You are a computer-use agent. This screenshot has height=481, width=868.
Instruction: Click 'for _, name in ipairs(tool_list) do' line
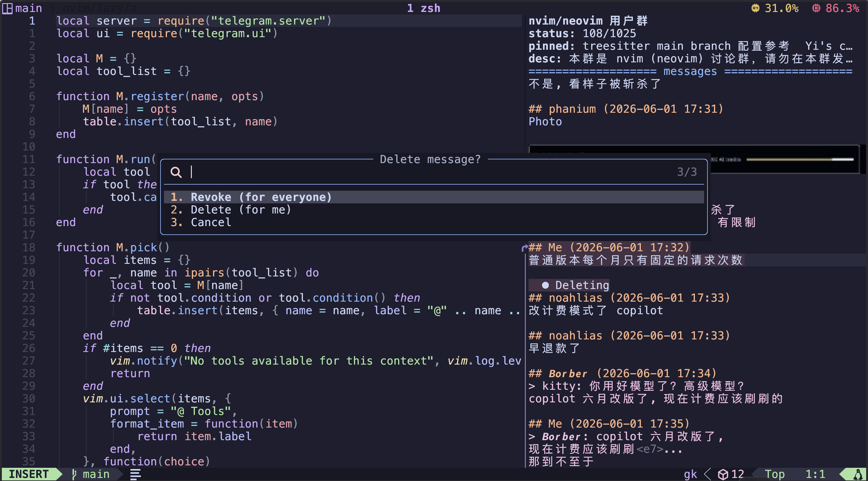point(201,272)
